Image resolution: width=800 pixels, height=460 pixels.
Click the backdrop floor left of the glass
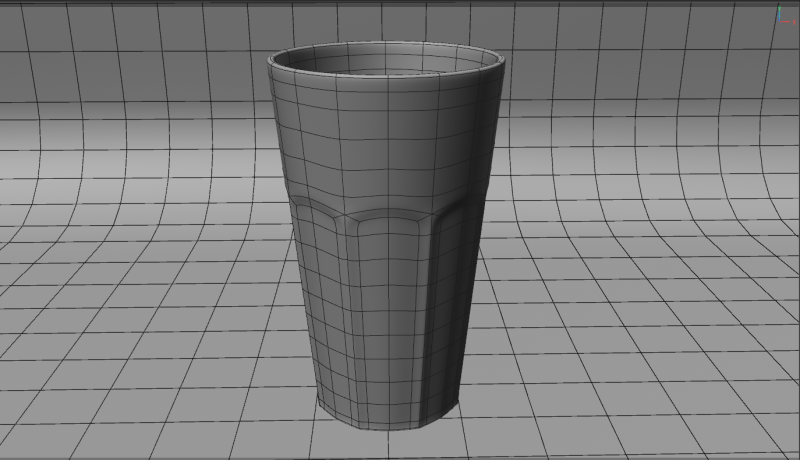tap(150, 330)
